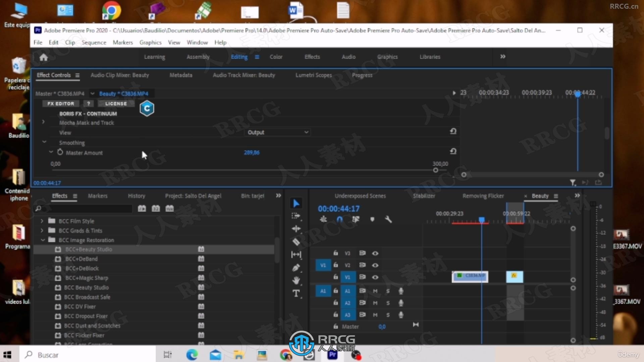Open Microsoft Edge from taskbar

(x=192, y=355)
